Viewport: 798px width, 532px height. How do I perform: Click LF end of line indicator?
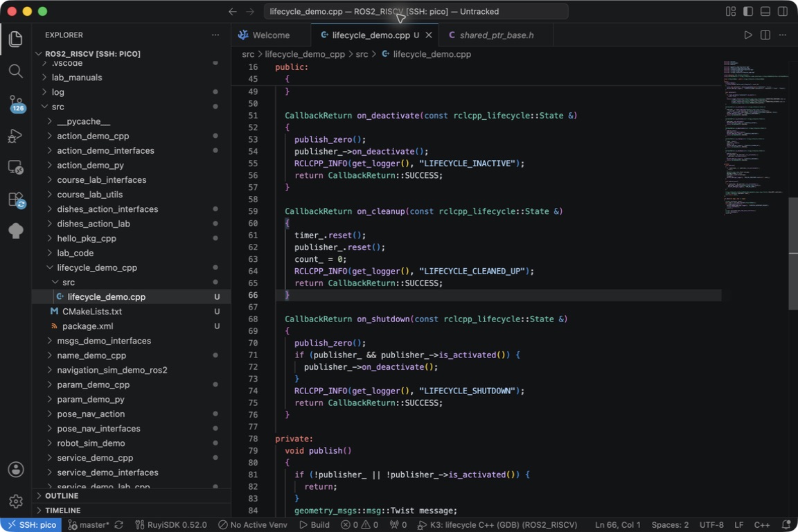click(x=739, y=525)
